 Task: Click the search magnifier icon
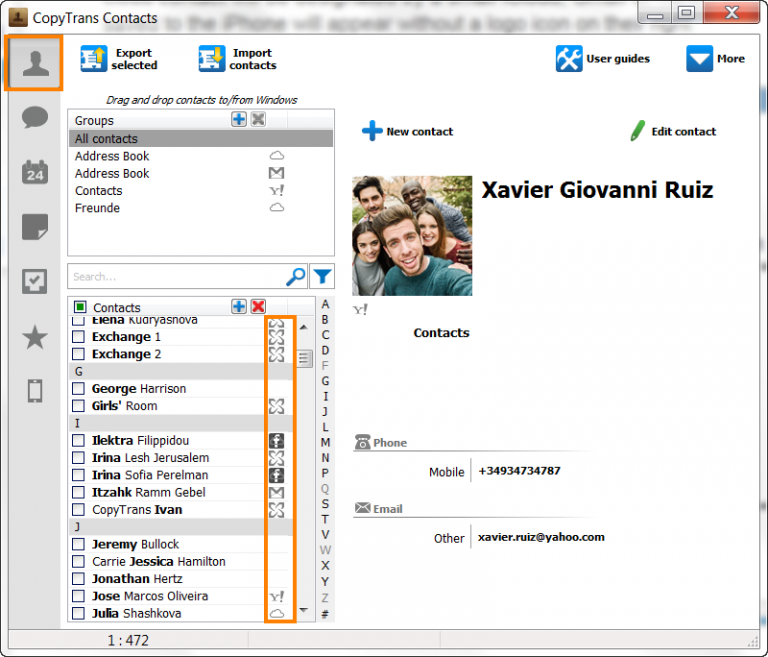296,277
